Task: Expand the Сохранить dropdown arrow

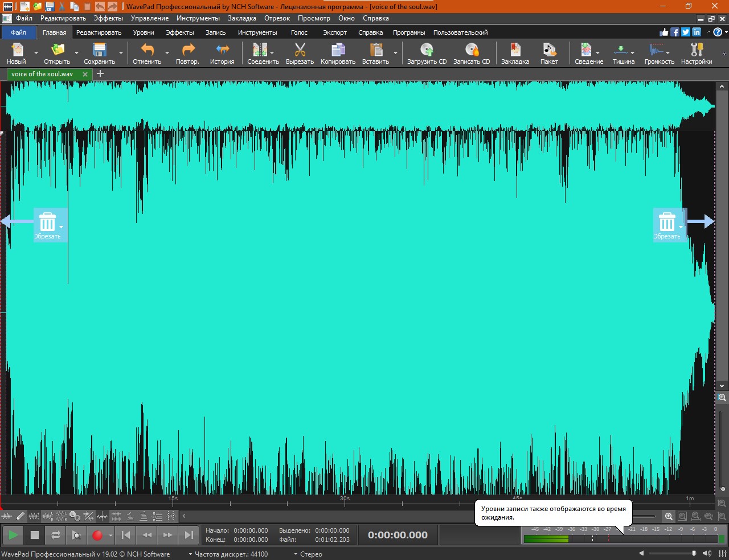Action: [x=121, y=53]
